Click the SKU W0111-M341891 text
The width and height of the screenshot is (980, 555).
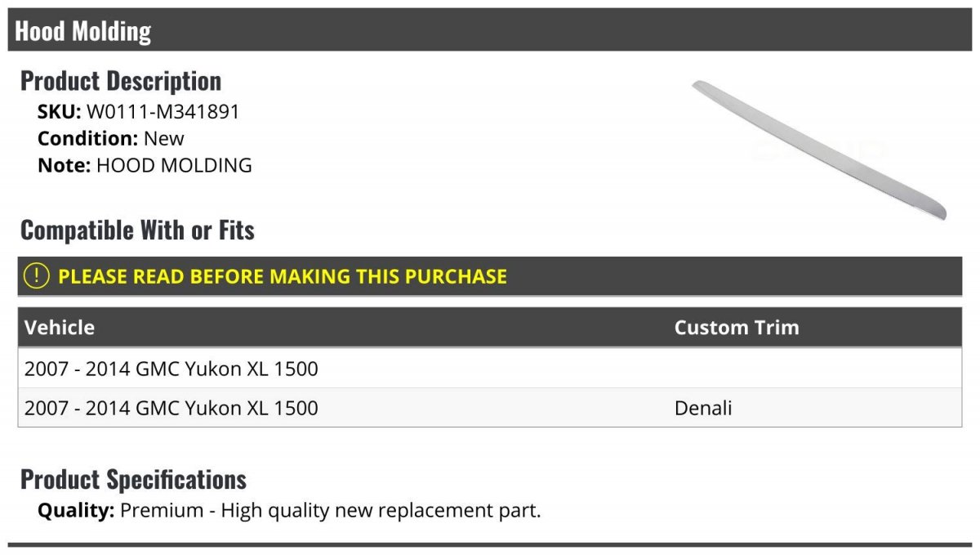point(139,112)
